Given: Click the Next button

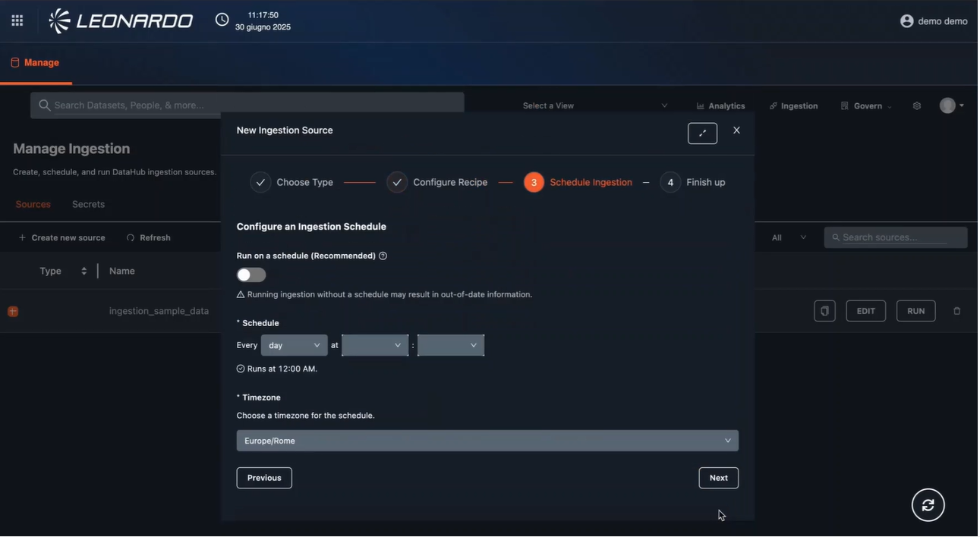Looking at the screenshot, I should pyautogui.click(x=718, y=478).
